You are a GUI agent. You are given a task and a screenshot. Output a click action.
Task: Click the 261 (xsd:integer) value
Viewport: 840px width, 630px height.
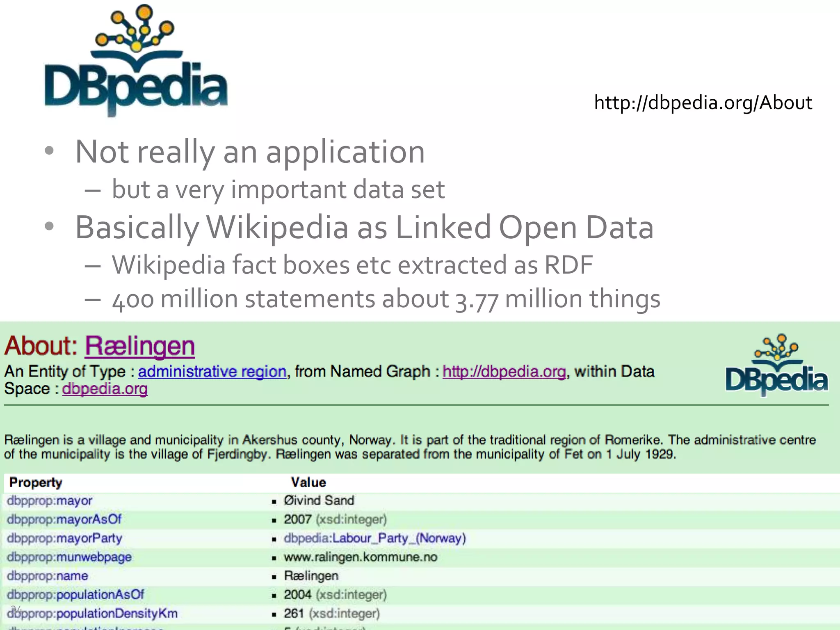[332, 614]
